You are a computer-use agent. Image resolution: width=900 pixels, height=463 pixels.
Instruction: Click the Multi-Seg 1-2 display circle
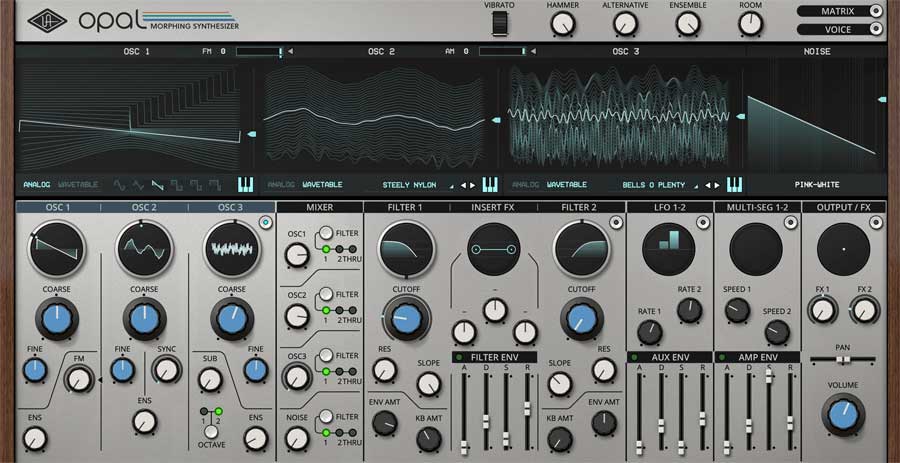click(x=756, y=249)
